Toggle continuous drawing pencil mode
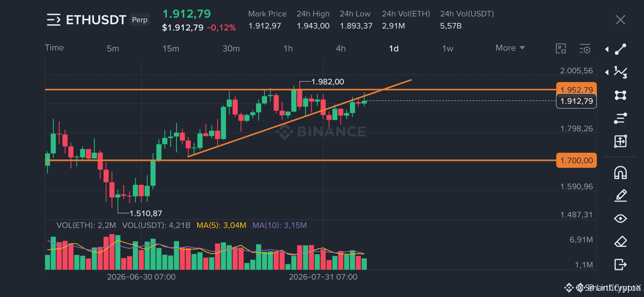The height and width of the screenshot is (297, 644). (620, 195)
